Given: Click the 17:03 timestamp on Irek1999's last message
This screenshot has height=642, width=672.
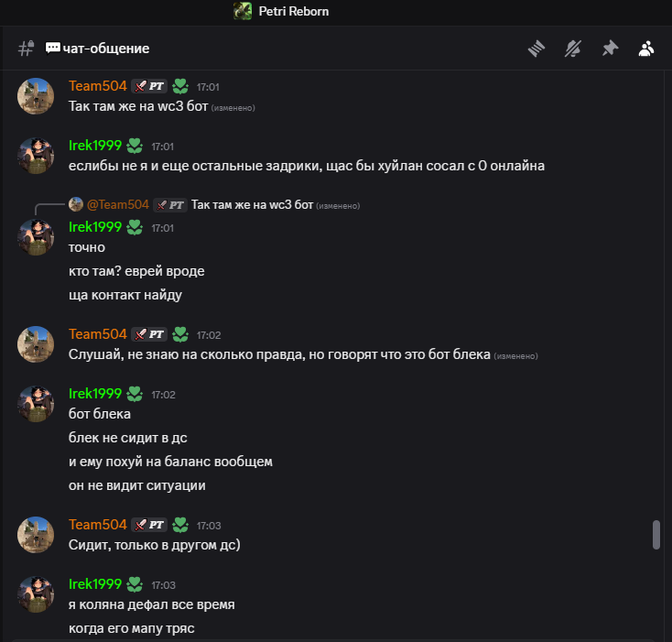Looking at the screenshot, I should (x=163, y=584).
